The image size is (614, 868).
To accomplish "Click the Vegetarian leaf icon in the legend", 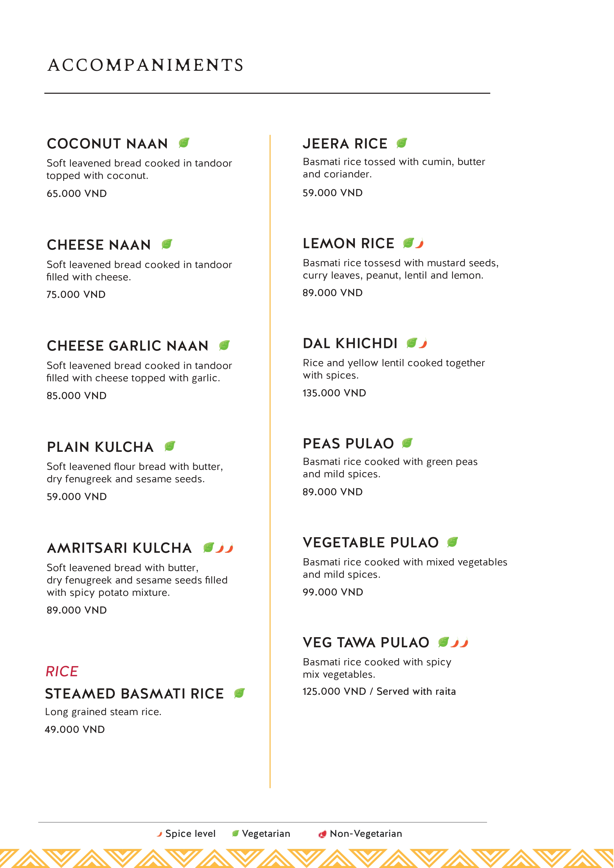I will [235, 834].
